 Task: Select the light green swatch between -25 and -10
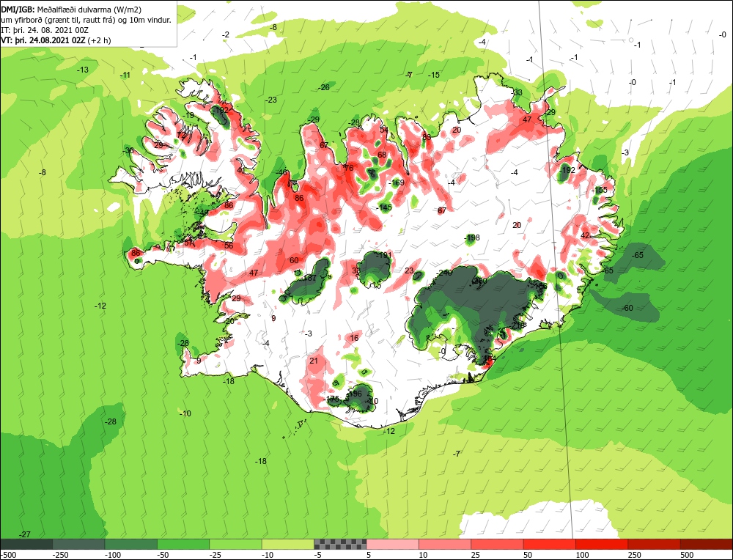(x=236, y=544)
